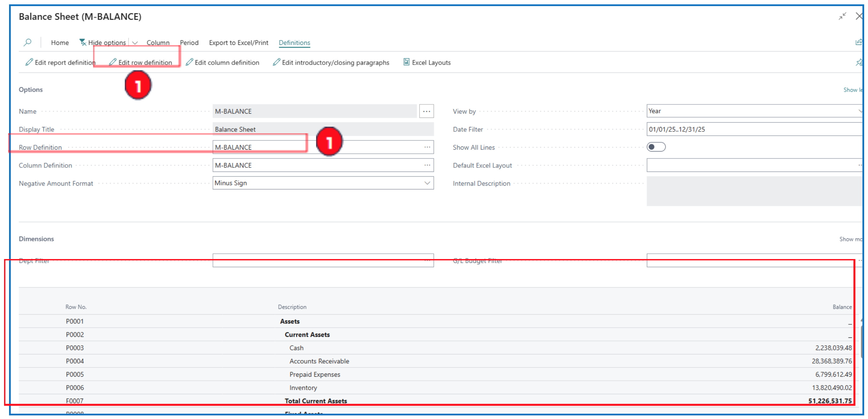Screen dimensions: 868x419
Task: Toggle the Show All Lines switch
Action: pos(656,147)
